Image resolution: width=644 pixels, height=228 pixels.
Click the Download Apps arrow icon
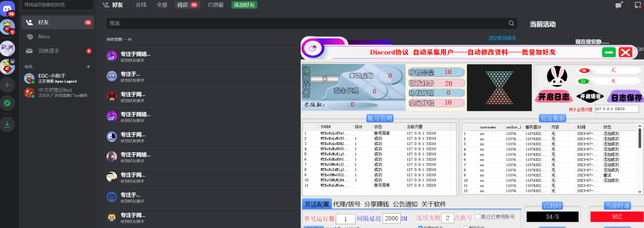pyautogui.click(x=7, y=124)
